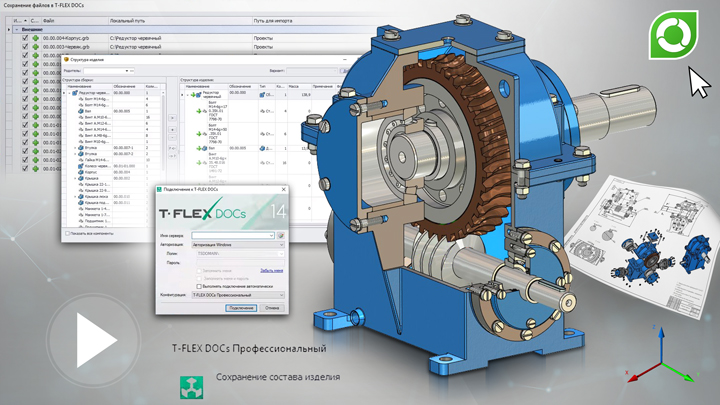
Task: Select the 00.00.004-Корпус.grb file name
Action: coord(66,38)
